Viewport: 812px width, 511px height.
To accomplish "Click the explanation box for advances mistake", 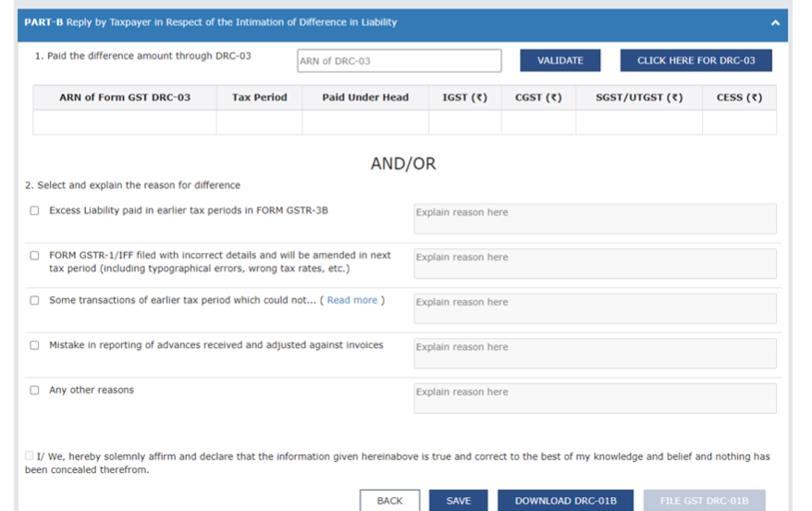I will (x=595, y=354).
